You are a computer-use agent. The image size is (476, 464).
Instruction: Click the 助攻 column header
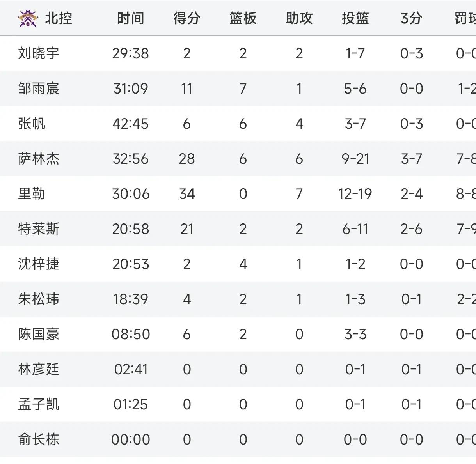pyautogui.click(x=299, y=18)
